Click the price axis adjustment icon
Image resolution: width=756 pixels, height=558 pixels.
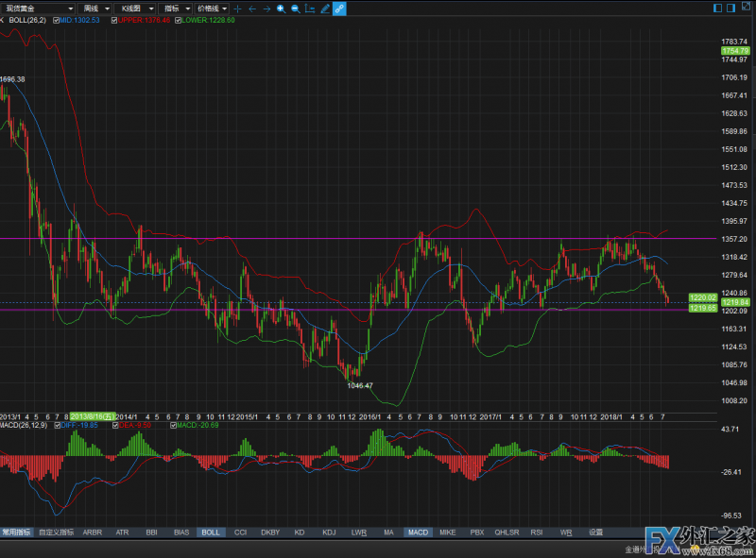(310, 8)
